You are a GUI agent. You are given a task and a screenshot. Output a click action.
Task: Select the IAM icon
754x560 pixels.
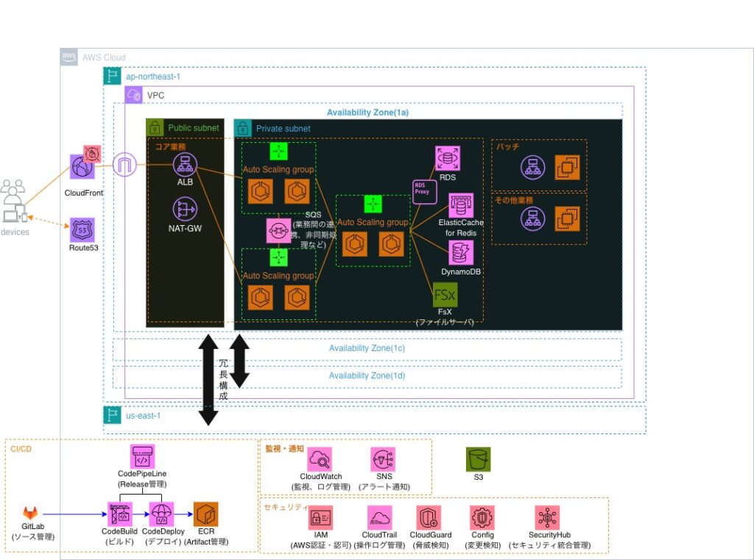(x=320, y=517)
